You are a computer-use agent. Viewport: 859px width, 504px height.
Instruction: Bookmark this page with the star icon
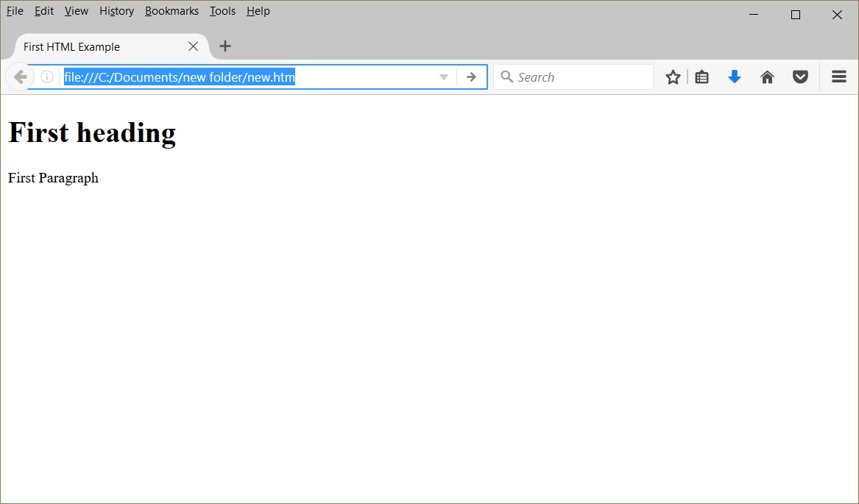click(673, 77)
